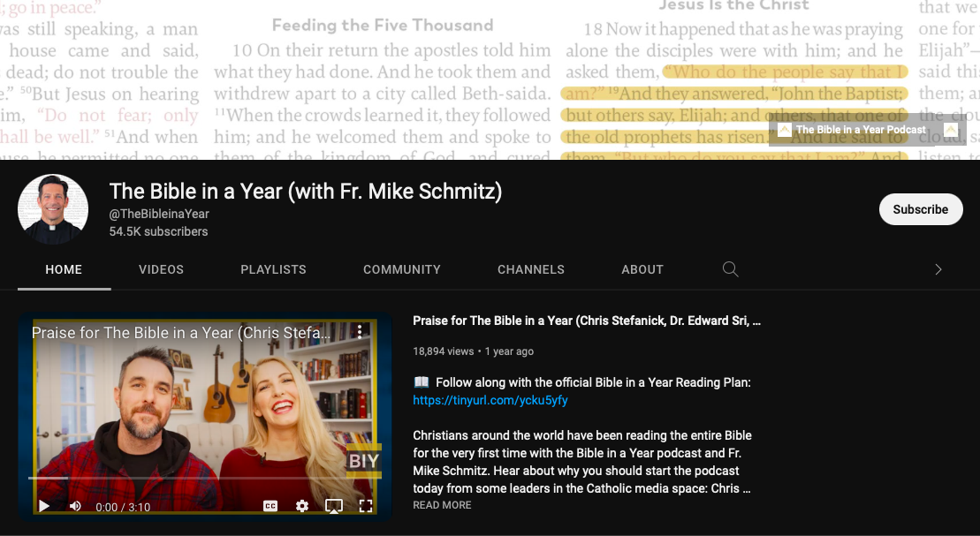Go to the CHANNELS tab
The width and height of the screenshot is (980, 536).
point(530,269)
